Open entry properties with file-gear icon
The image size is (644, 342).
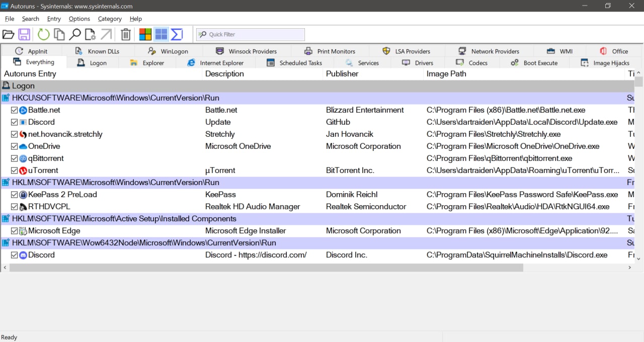[x=91, y=34]
